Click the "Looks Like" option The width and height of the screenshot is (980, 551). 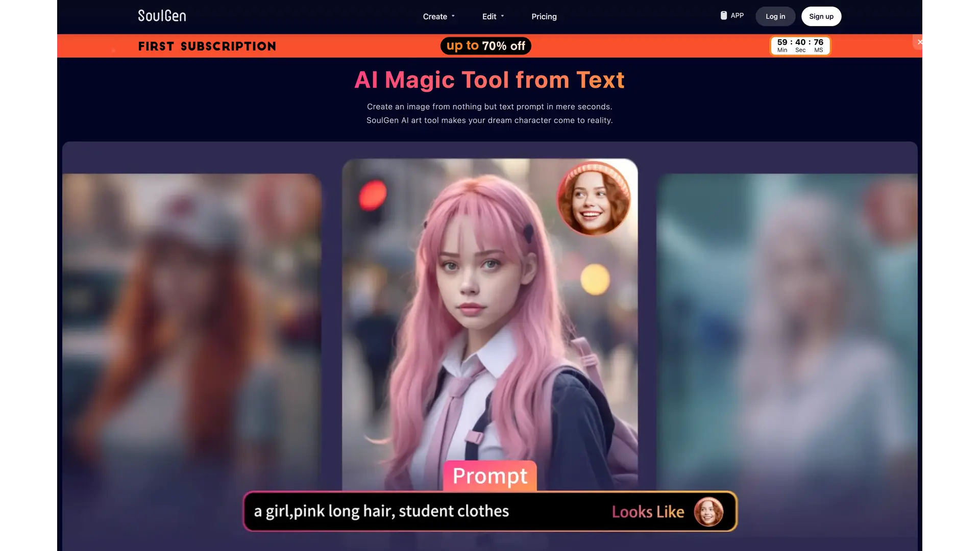[x=648, y=511]
